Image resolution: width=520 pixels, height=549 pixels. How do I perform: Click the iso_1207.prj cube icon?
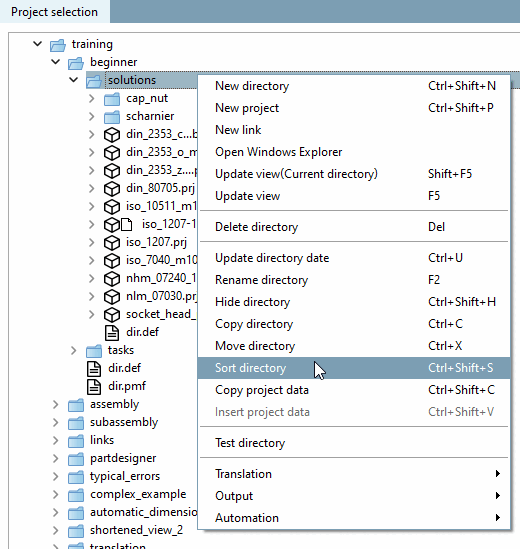pos(112,243)
